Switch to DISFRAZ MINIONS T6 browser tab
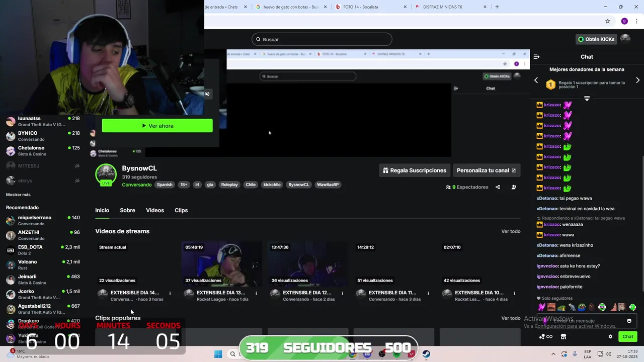This screenshot has width=644, height=362. [450, 7]
